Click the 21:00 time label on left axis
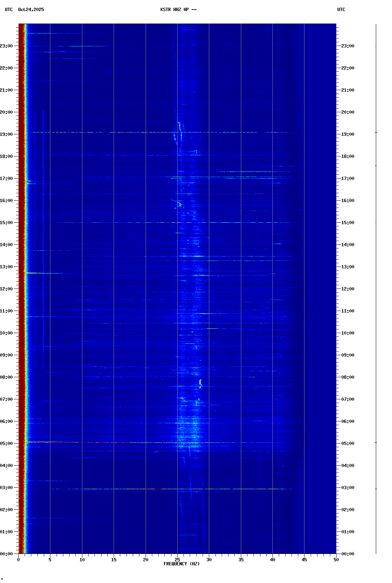Screen dimensions: 392x583 pos(7,90)
